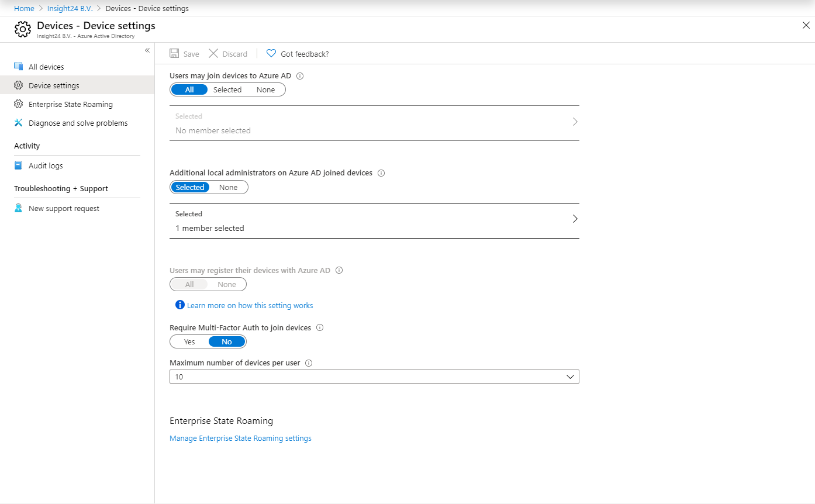
Task: Open Learn more on how this setting works
Action: (250, 305)
